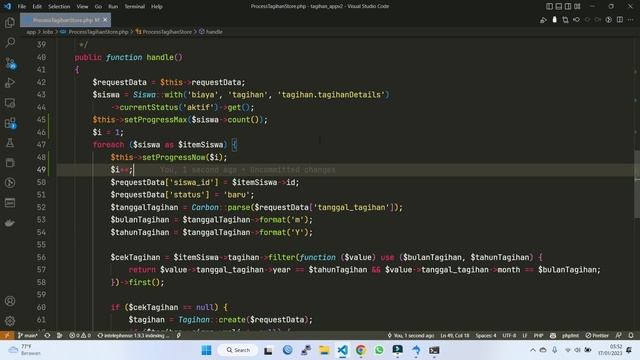Click the Synchronize Changes icon in status bar
The image size is (640, 360).
point(47,335)
